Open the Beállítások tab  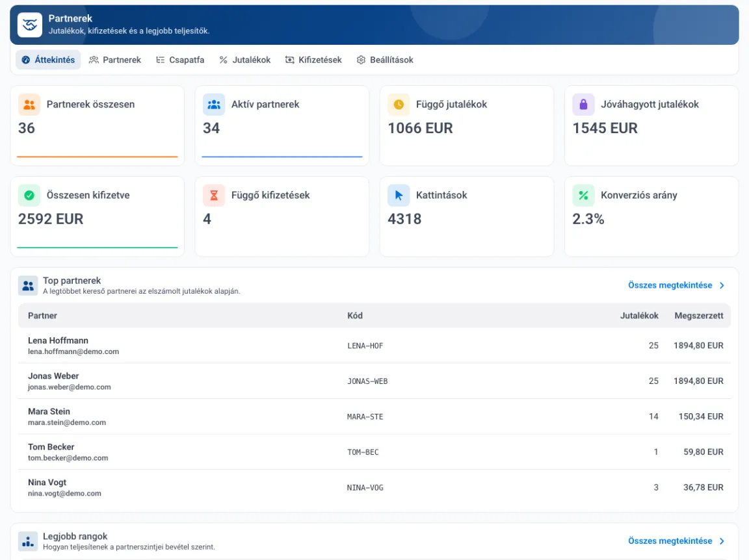385,60
